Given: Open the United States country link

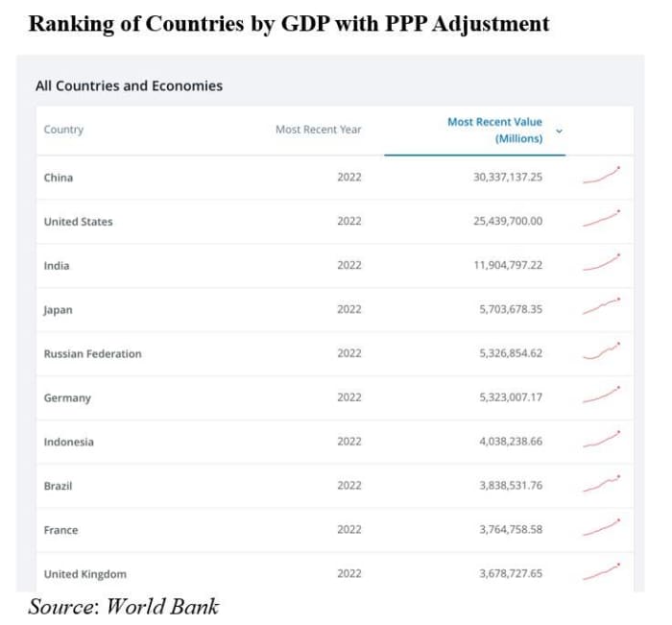Looking at the screenshot, I should coord(78,222).
